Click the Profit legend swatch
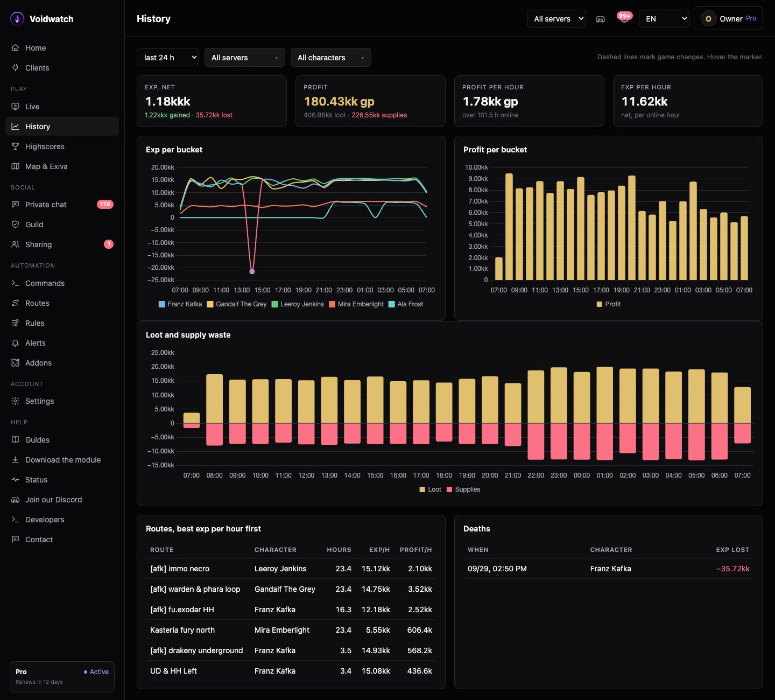Viewport: 775px width, 700px height. click(600, 304)
